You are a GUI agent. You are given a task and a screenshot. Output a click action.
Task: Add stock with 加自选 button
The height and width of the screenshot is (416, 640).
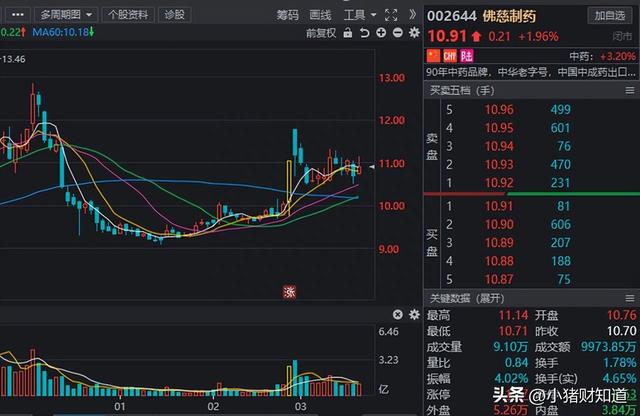(610, 16)
